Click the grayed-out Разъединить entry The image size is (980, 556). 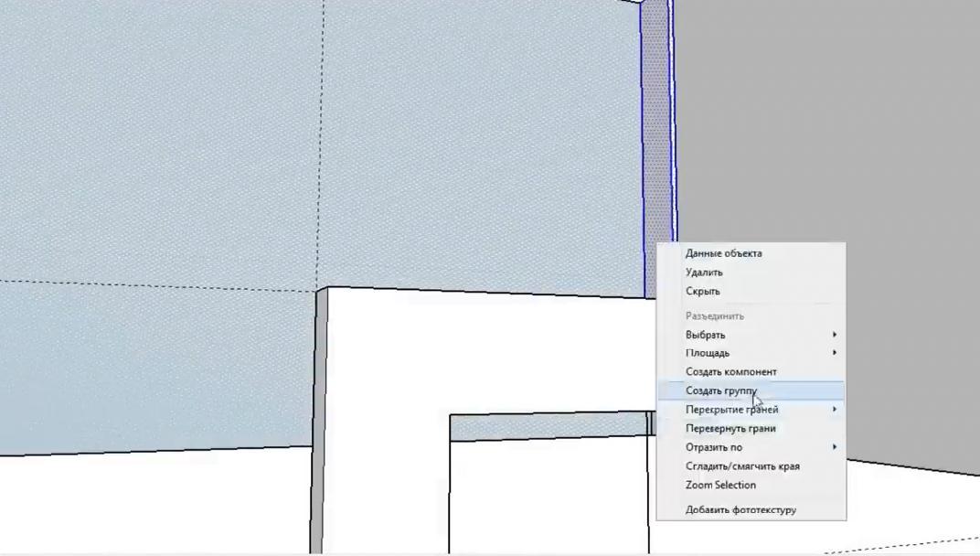coord(714,315)
